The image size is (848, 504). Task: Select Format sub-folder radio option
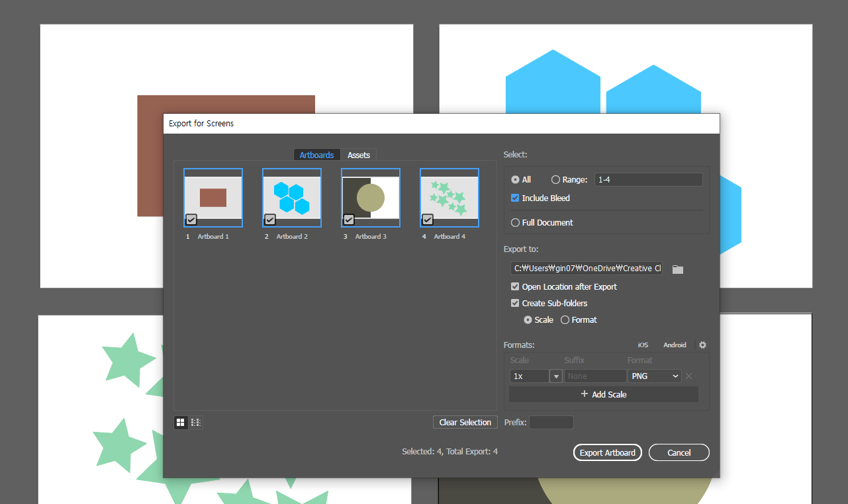coord(565,319)
